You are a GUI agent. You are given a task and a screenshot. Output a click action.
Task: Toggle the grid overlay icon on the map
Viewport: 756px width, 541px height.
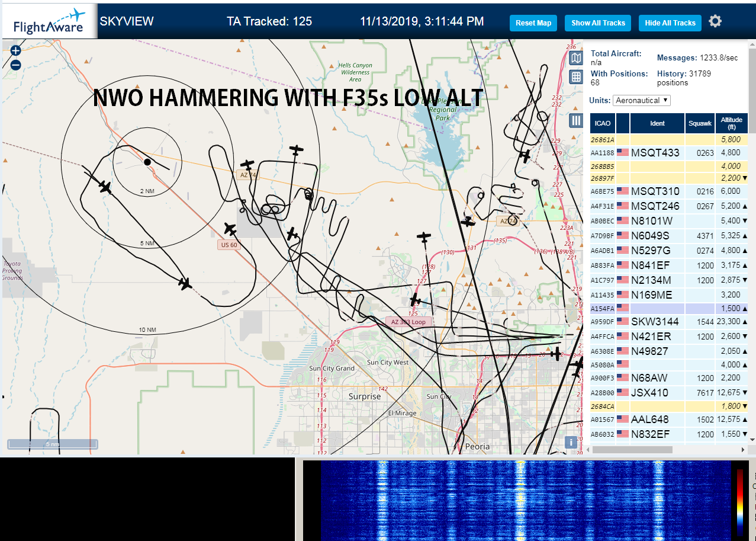pos(576,77)
